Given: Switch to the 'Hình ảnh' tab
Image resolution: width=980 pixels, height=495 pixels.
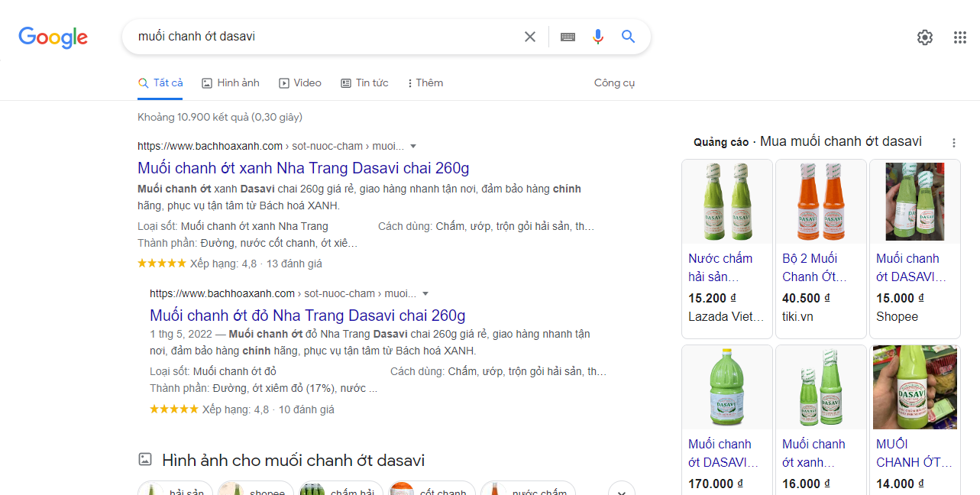Looking at the screenshot, I should click(231, 82).
